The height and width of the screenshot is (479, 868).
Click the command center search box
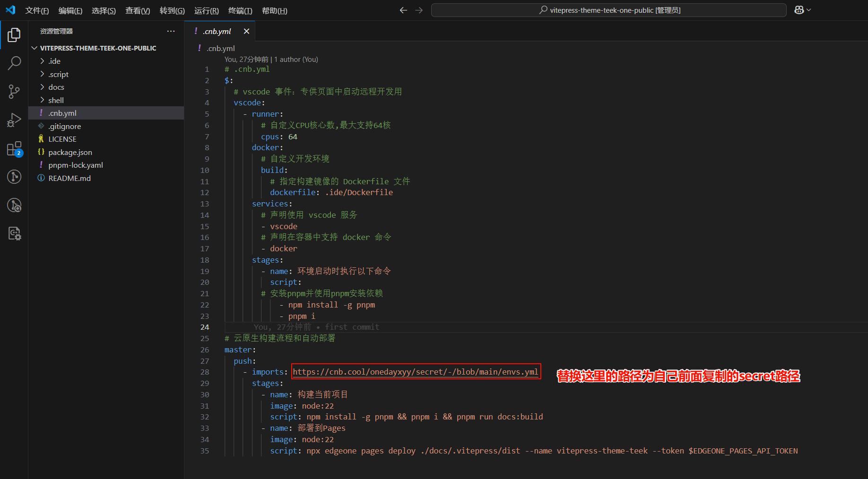coord(609,10)
